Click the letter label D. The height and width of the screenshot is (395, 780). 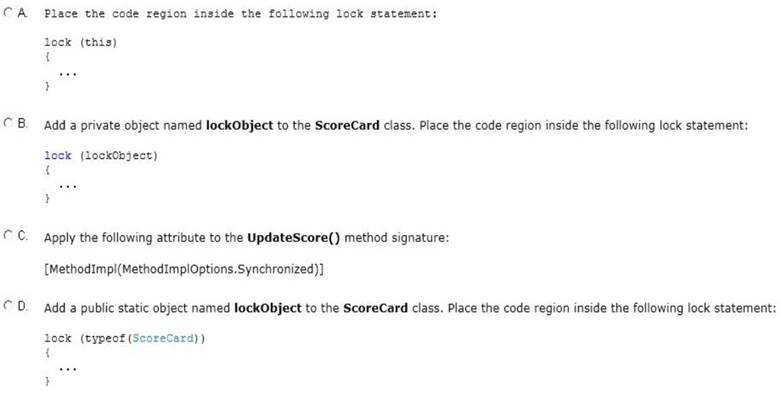[x=22, y=305]
